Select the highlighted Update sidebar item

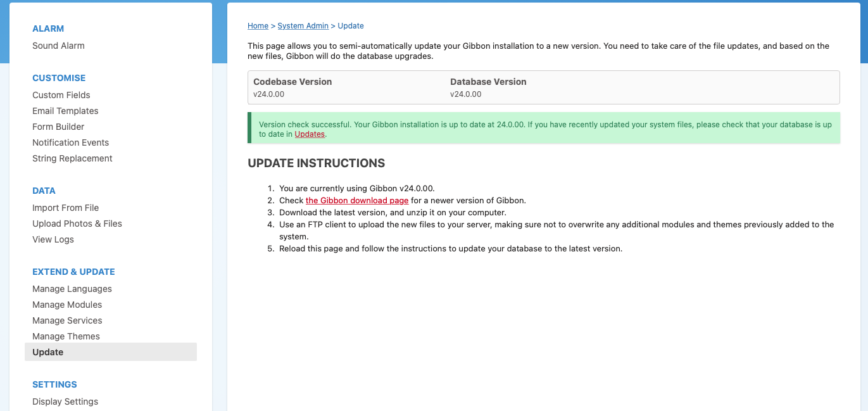(x=111, y=352)
